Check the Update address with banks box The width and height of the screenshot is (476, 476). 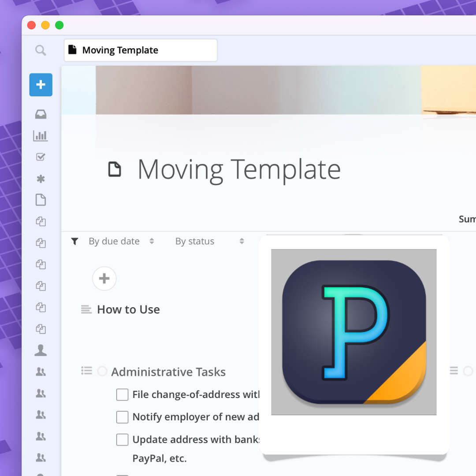tap(123, 439)
